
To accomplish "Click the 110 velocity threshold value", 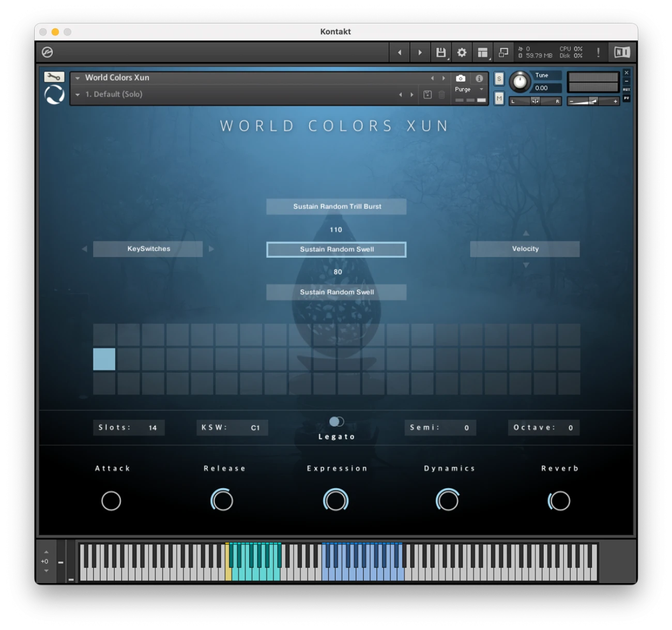I will pyautogui.click(x=336, y=229).
